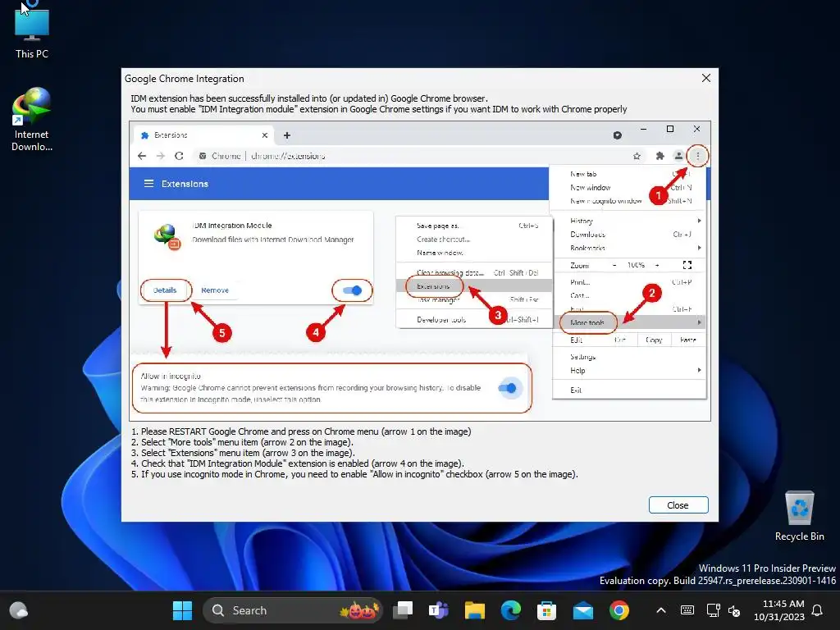Launch Google Chrome from the taskbar
This screenshot has height=630, width=840.
tap(619, 610)
